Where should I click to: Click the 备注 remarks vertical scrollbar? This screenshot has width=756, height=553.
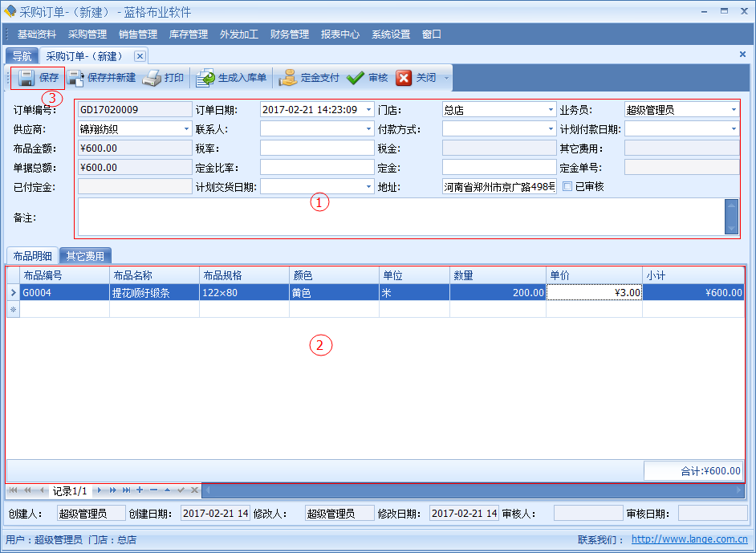[x=730, y=217]
